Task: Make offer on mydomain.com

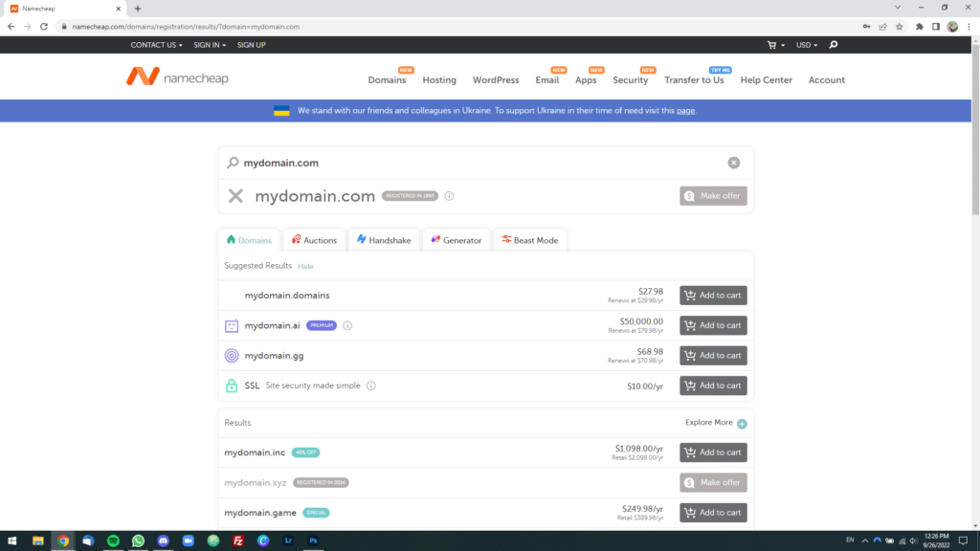Action: click(x=713, y=196)
